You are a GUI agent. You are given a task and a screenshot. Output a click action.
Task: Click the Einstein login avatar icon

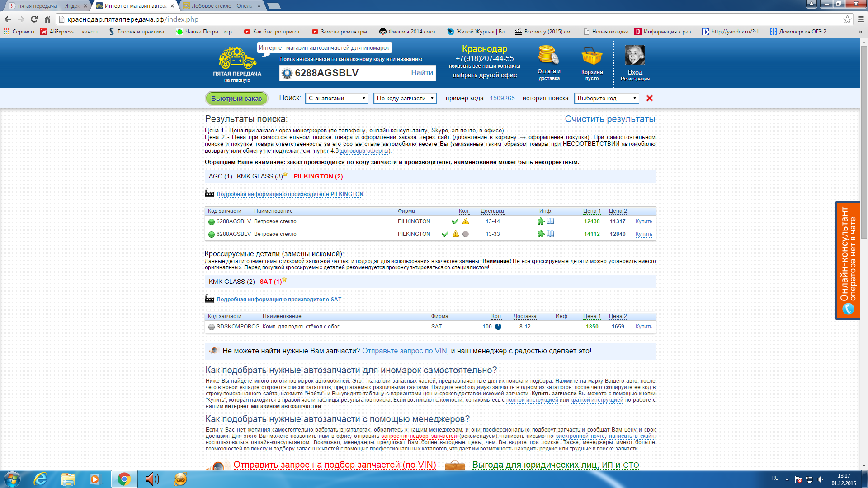(x=635, y=55)
